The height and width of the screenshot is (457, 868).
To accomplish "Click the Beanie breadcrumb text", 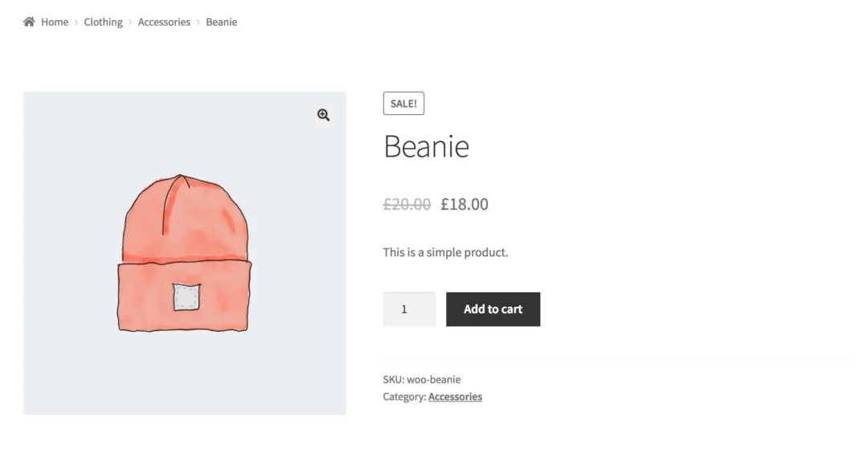I will point(221,22).
